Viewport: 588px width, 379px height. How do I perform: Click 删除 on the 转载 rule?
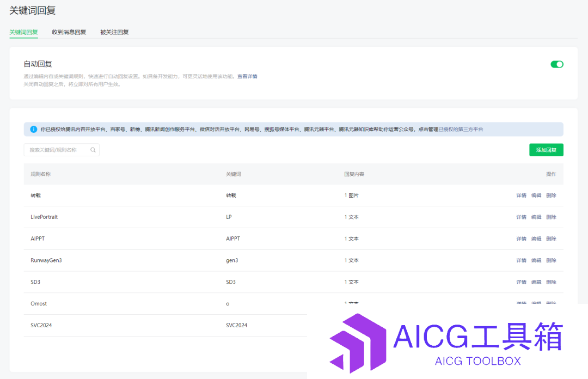pyautogui.click(x=551, y=195)
